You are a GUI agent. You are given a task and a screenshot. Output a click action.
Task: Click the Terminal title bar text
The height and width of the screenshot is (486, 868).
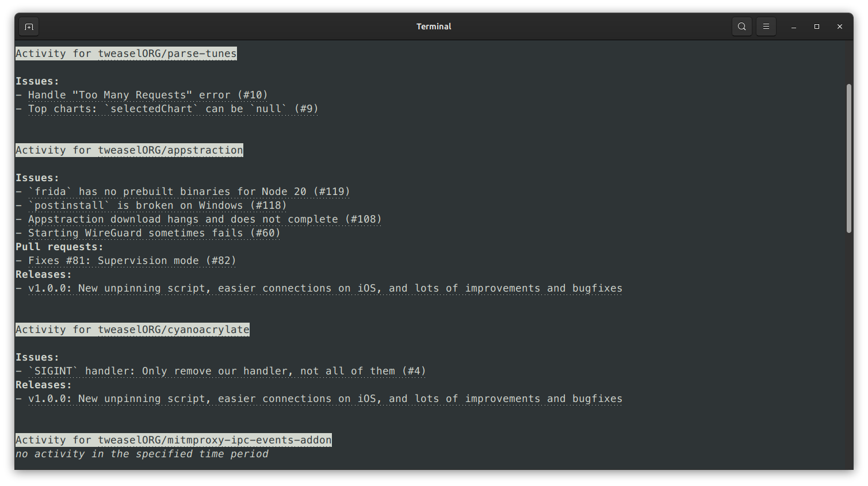pyautogui.click(x=434, y=26)
